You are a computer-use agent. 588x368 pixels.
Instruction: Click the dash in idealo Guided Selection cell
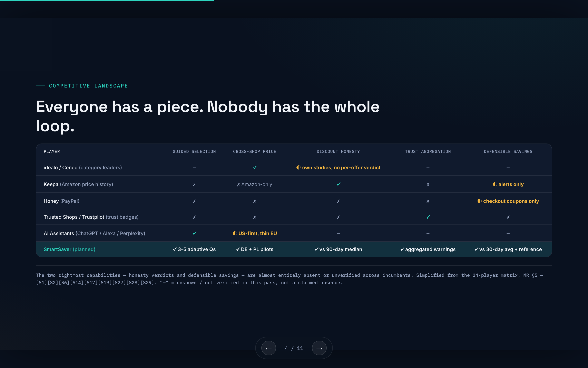click(194, 168)
